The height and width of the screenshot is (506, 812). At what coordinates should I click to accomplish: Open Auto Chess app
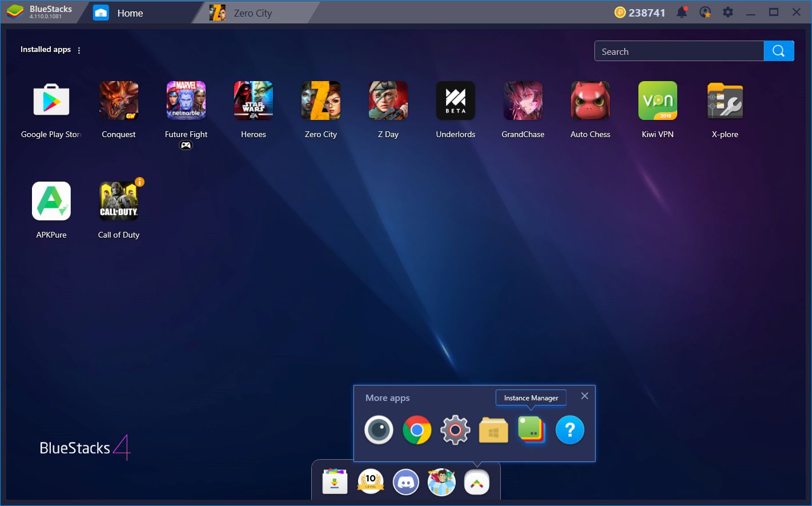tap(590, 101)
